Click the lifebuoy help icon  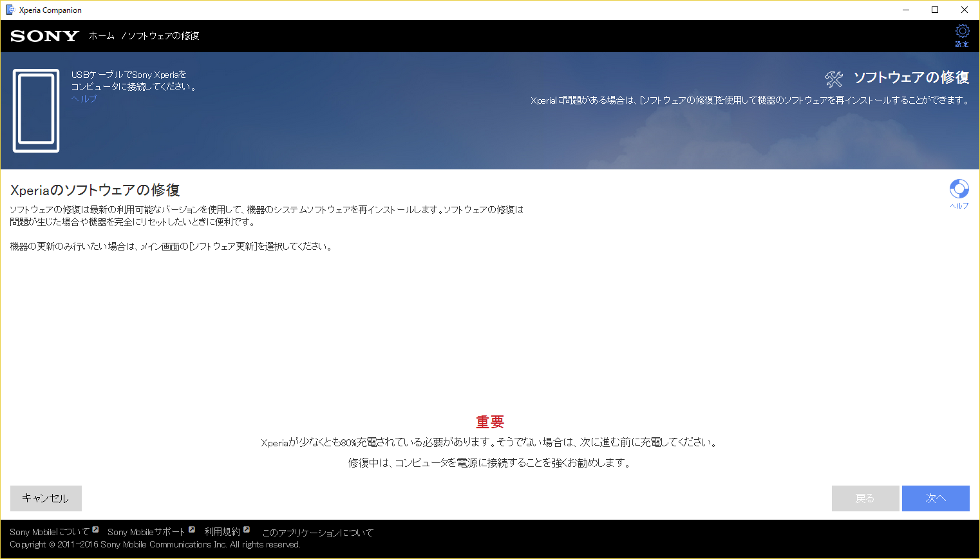[959, 189]
